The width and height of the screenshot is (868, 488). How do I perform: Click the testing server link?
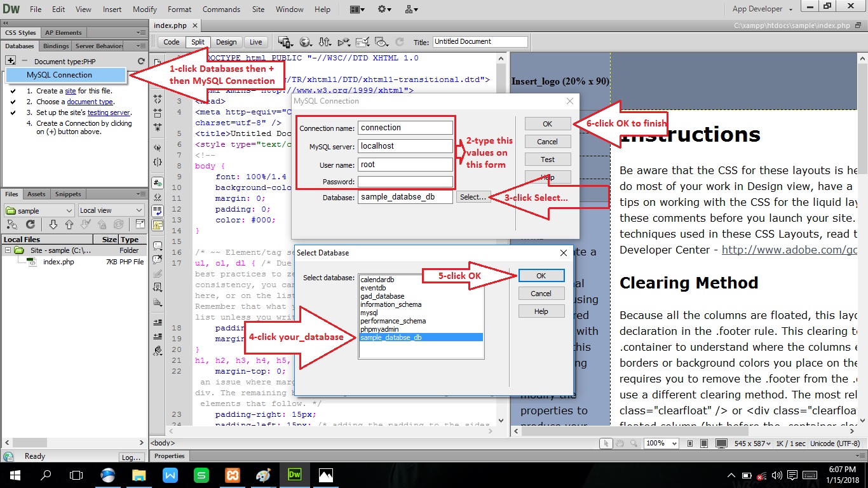[x=109, y=112]
